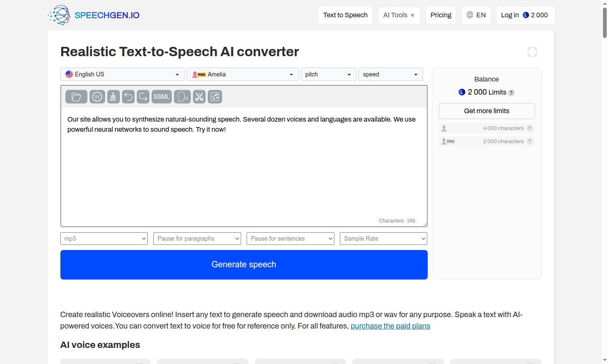The height and width of the screenshot is (364, 608).
Task: Open a text file via the folder icon
Action: coord(76,96)
